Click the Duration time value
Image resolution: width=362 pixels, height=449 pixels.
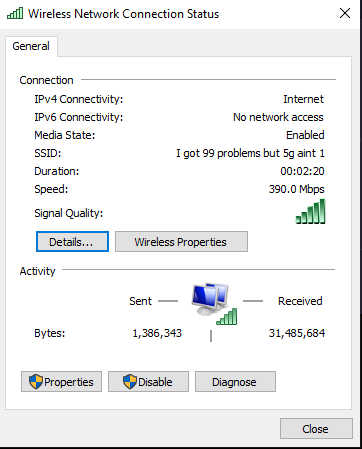tap(302, 171)
